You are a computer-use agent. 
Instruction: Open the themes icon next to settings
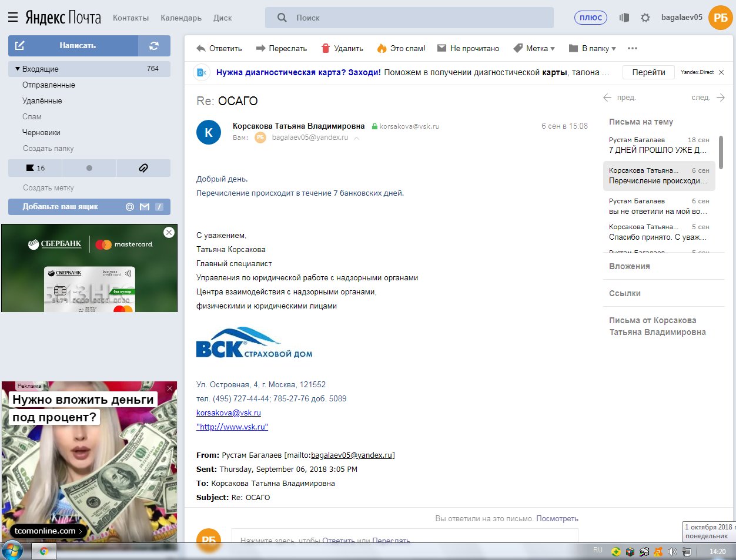click(624, 18)
